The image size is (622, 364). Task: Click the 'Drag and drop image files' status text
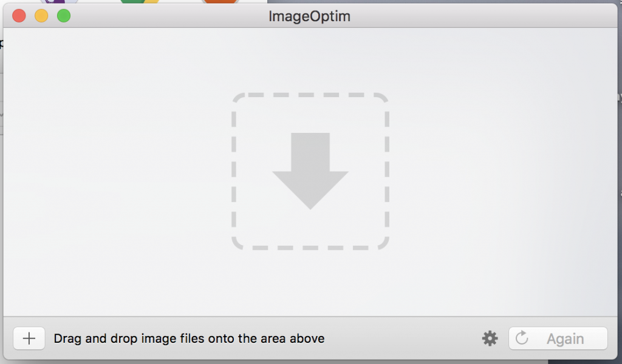coord(189,339)
